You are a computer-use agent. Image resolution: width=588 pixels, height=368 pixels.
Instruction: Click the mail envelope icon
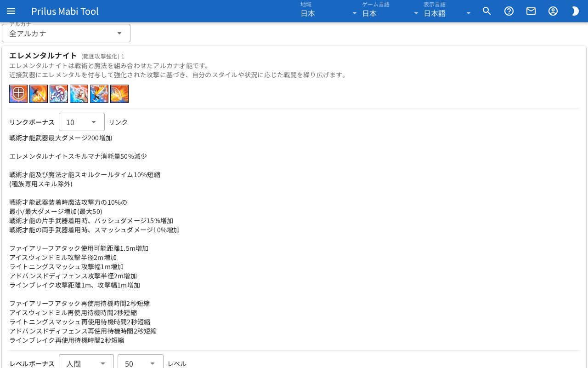click(531, 11)
